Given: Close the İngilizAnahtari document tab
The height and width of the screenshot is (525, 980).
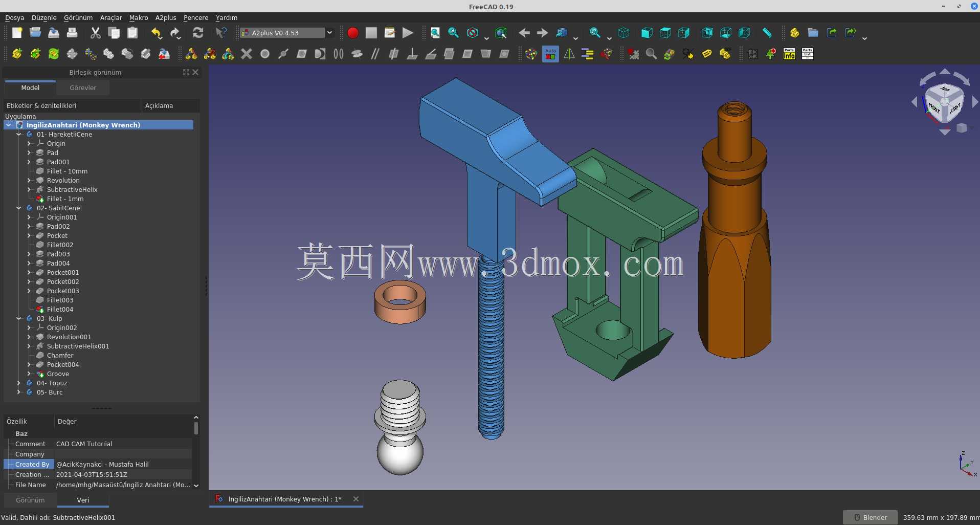Looking at the screenshot, I should click(x=356, y=499).
